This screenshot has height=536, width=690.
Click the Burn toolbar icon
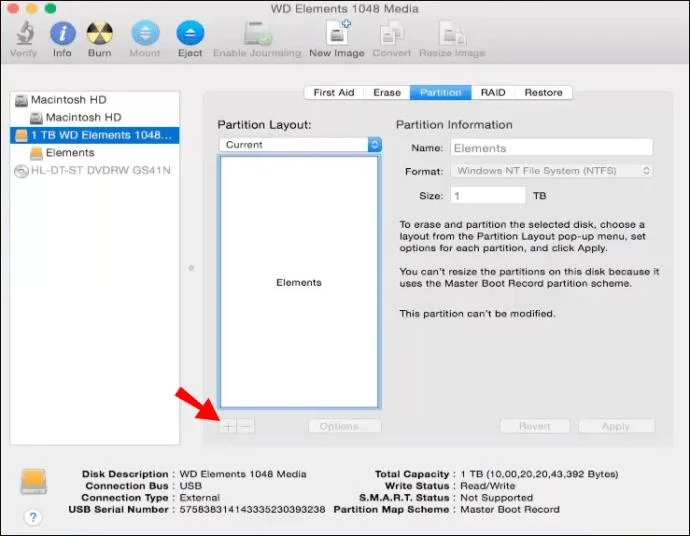click(x=99, y=33)
